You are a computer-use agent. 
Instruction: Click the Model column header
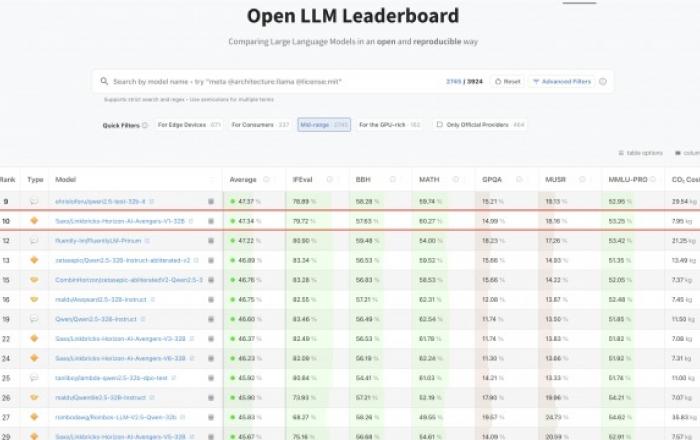coord(66,179)
